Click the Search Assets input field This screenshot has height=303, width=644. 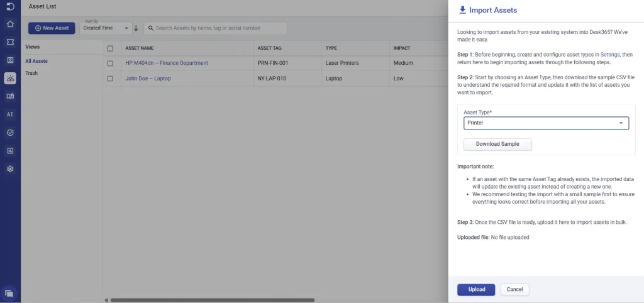tap(216, 28)
